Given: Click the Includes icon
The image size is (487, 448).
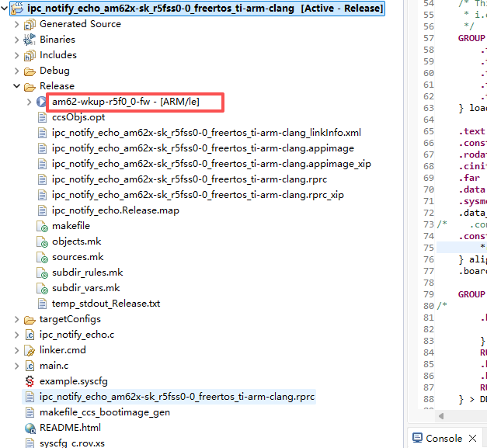Looking at the screenshot, I should 30,56.
